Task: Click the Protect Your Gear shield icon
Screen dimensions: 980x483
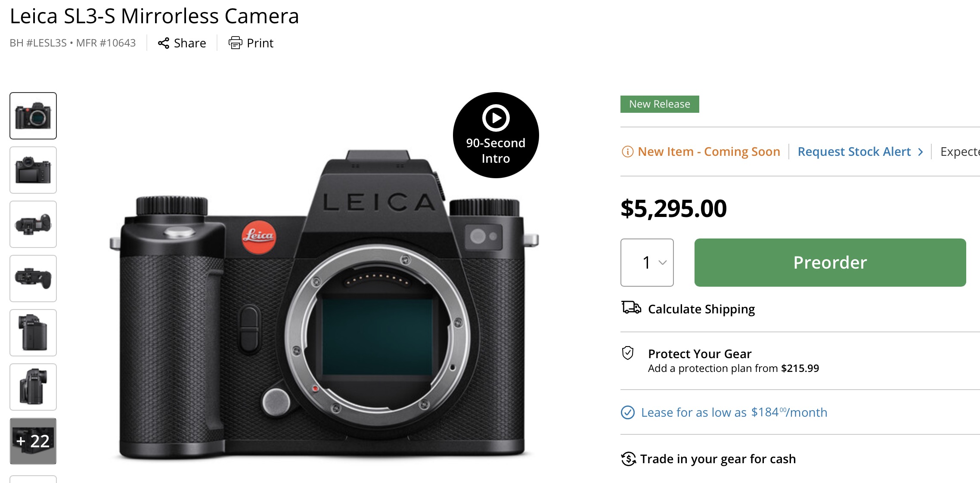Action: (628, 353)
